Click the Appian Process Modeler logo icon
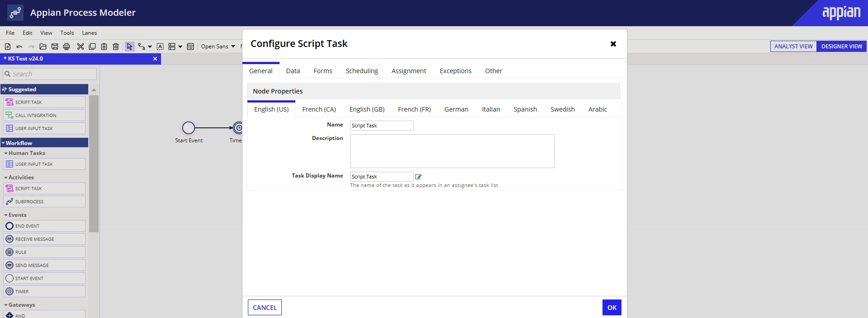868x318 pixels. 15,13
